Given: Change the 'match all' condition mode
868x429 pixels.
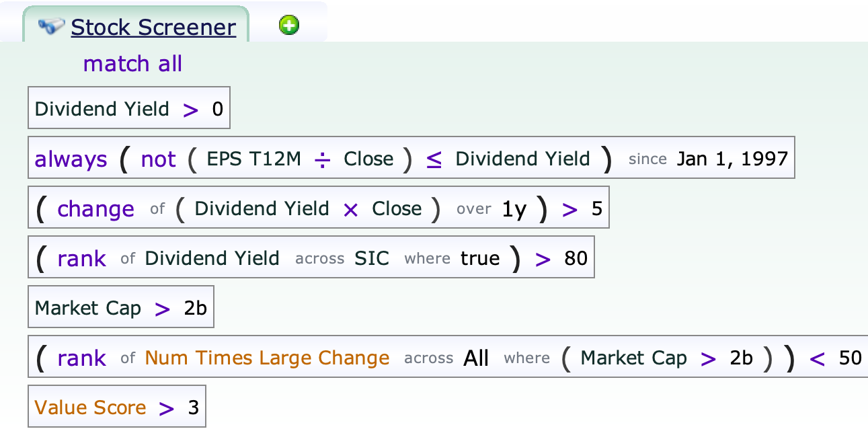Looking at the screenshot, I should pos(132,64).
